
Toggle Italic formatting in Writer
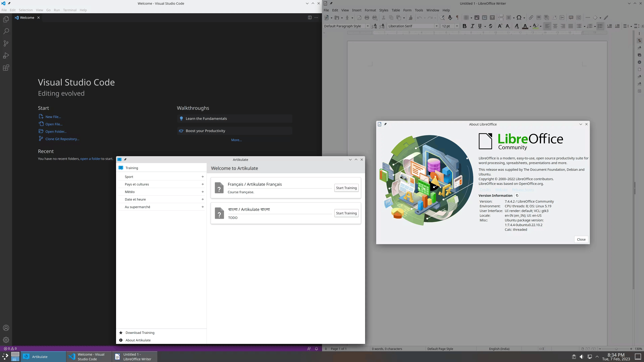tap(472, 26)
